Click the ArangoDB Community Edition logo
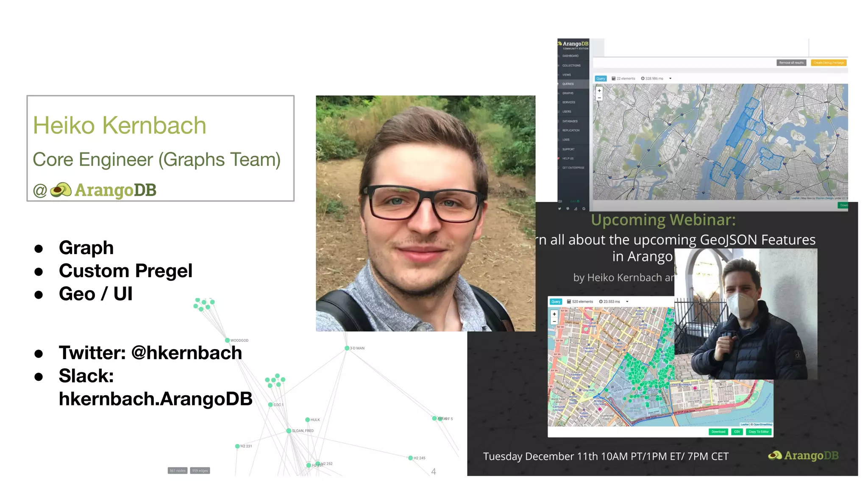The width and height of the screenshot is (868, 488). pos(573,45)
